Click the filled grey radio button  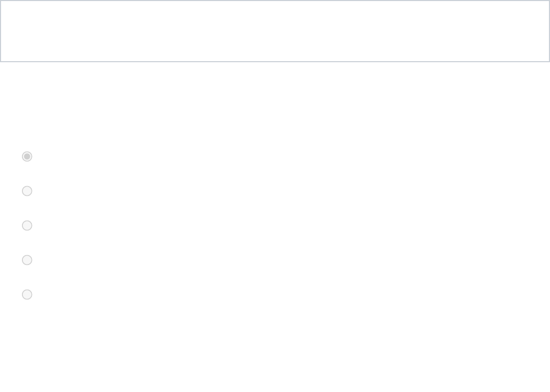tap(27, 156)
